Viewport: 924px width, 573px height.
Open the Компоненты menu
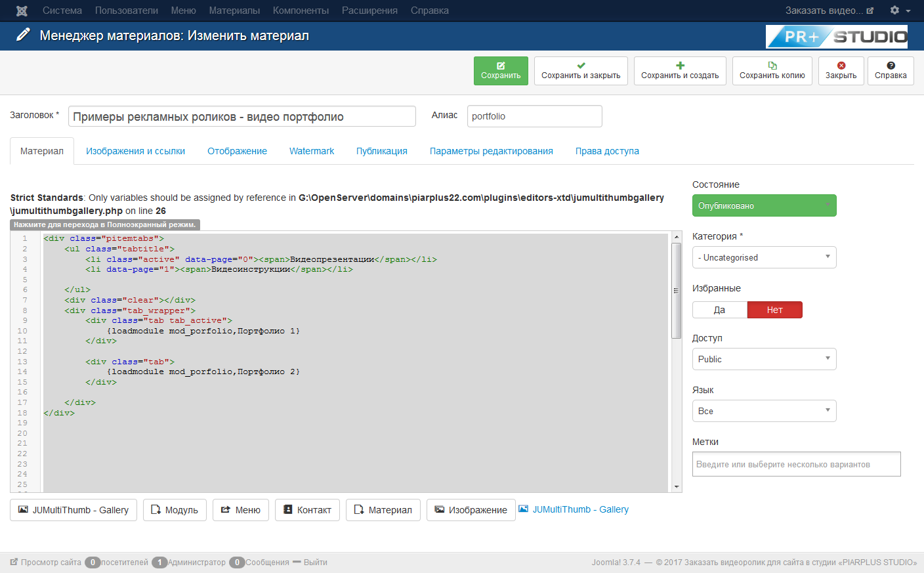301,11
